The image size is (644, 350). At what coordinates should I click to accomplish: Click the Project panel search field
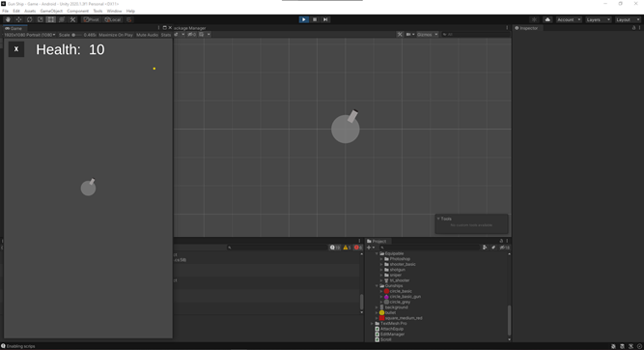[430, 248]
